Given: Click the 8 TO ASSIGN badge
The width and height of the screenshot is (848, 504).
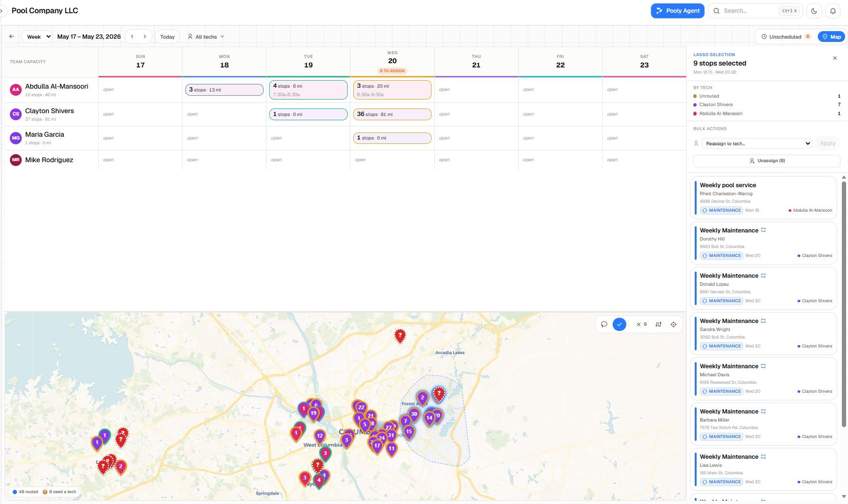Looking at the screenshot, I should (392, 71).
